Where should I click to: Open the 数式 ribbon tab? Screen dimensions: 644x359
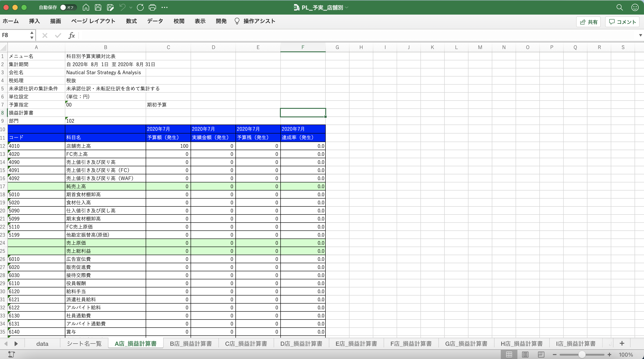point(131,21)
